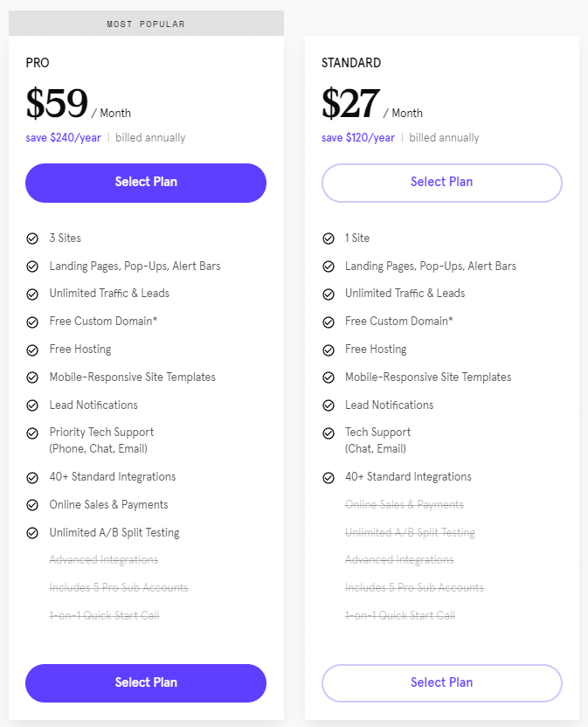588x727 pixels.
Task: Click the MOST POPULAR banner
Action: [145, 24]
